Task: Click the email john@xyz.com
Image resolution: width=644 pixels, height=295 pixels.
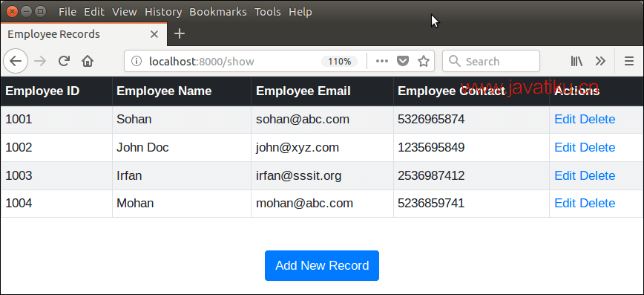Action: tap(298, 147)
